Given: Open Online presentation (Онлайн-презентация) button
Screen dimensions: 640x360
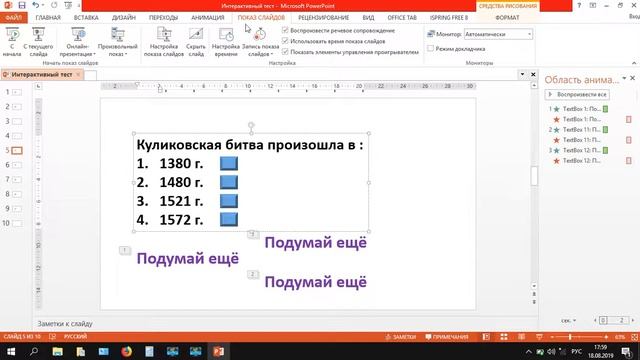Looking at the screenshot, I should pyautogui.click(x=78, y=41).
